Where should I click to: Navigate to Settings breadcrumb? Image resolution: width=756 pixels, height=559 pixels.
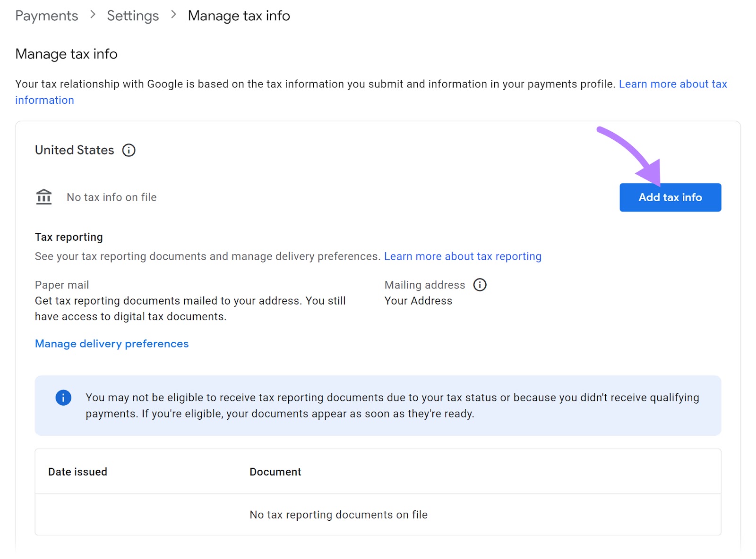coord(133,16)
